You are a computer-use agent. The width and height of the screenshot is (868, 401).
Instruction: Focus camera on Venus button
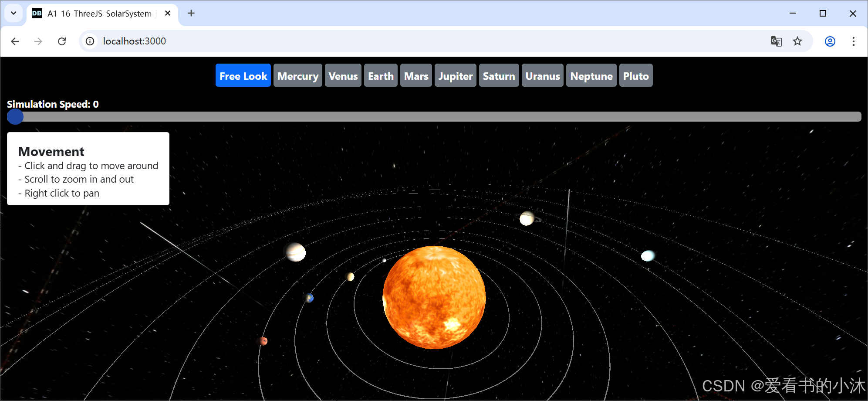(x=343, y=75)
